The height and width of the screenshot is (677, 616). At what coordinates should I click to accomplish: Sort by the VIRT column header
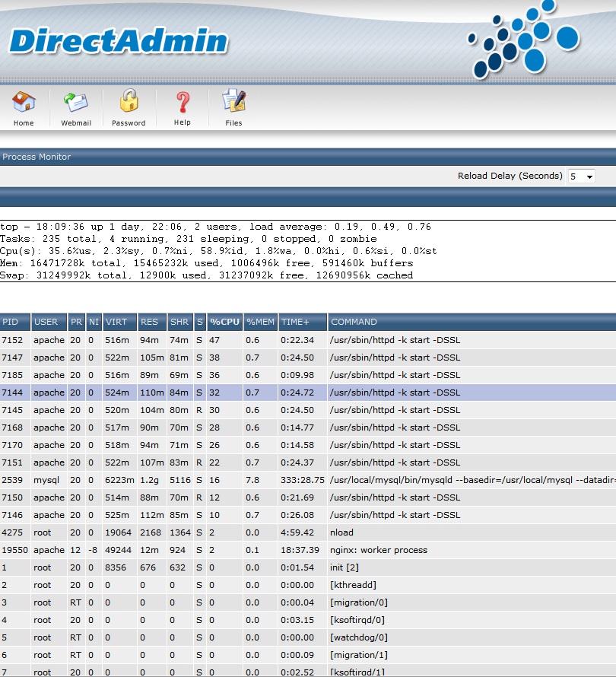119,322
